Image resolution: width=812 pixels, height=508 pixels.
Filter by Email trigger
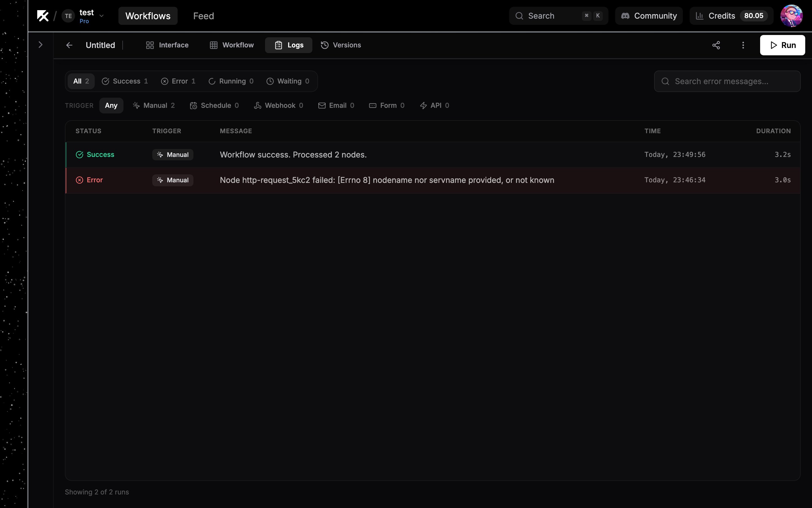click(x=336, y=106)
